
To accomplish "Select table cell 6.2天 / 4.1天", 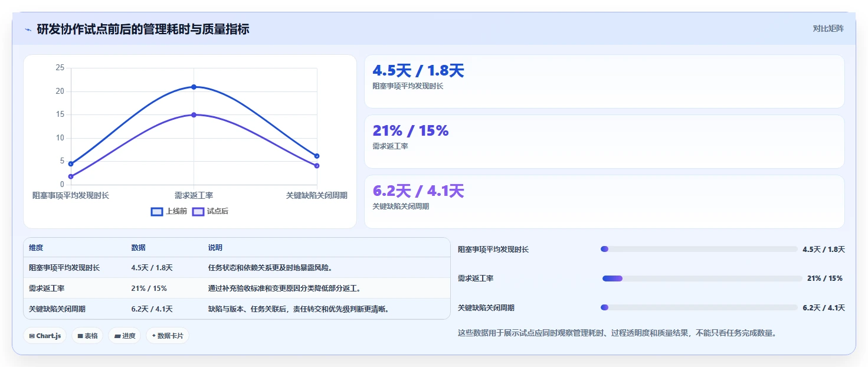I will 152,309.
